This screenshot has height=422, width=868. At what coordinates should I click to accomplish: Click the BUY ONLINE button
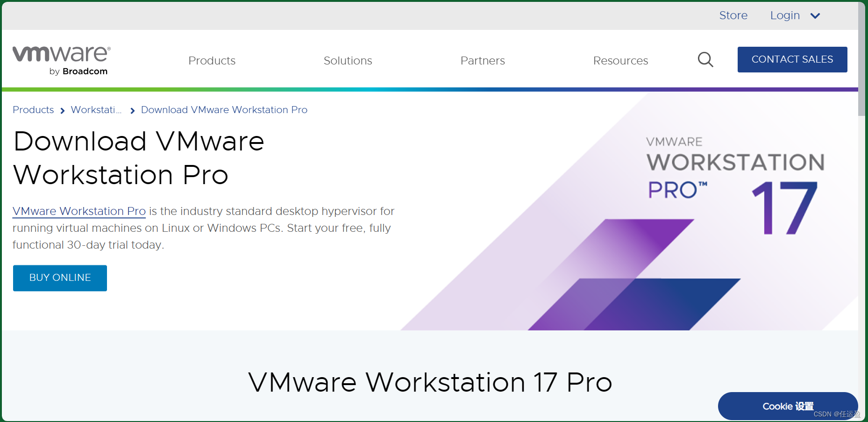(x=60, y=278)
